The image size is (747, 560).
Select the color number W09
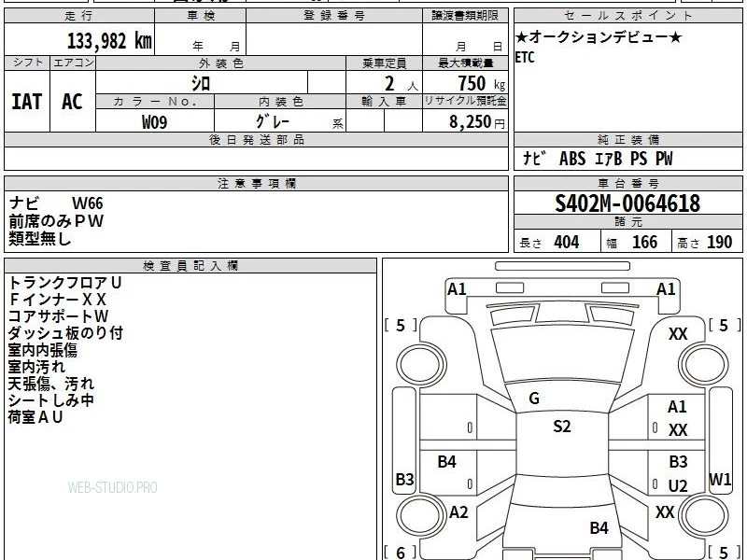coord(154,122)
